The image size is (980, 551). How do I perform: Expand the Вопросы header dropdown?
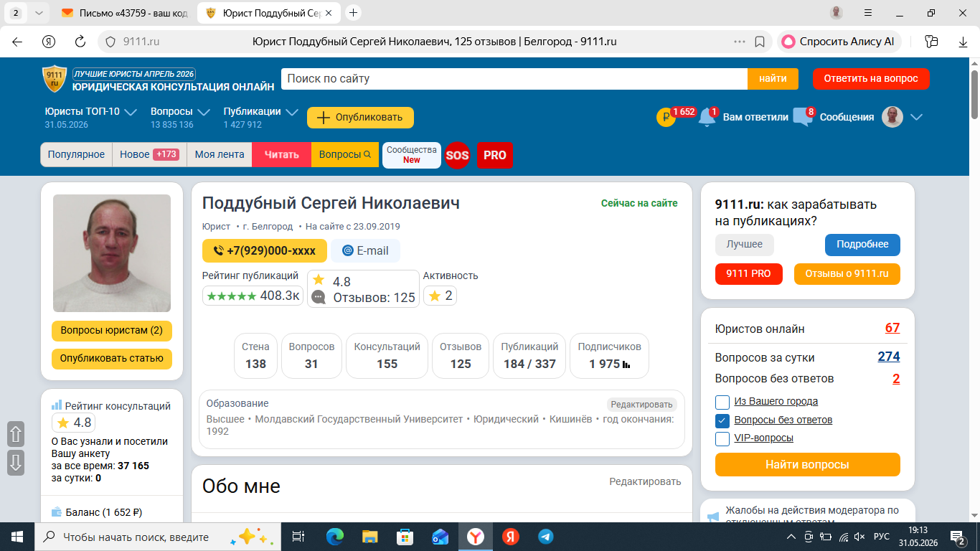[203, 112]
